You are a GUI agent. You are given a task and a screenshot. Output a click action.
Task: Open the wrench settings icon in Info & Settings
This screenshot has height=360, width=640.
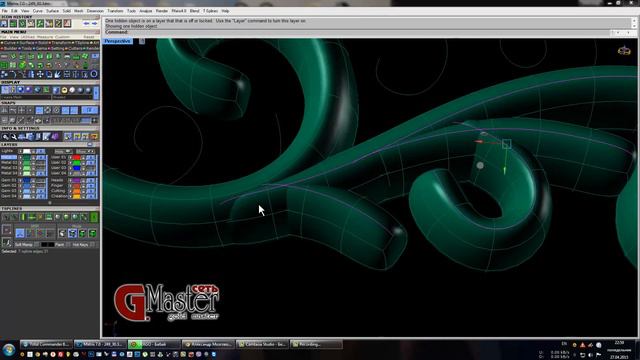pyautogui.click(x=13, y=137)
